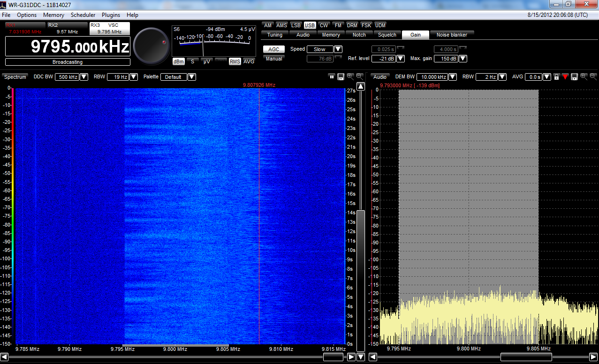Lock the demodulator spectrum display

tap(557, 77)
